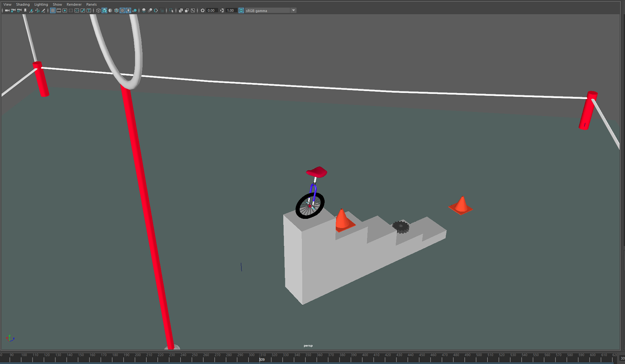Open the Lighting menu

click(41, 4)
